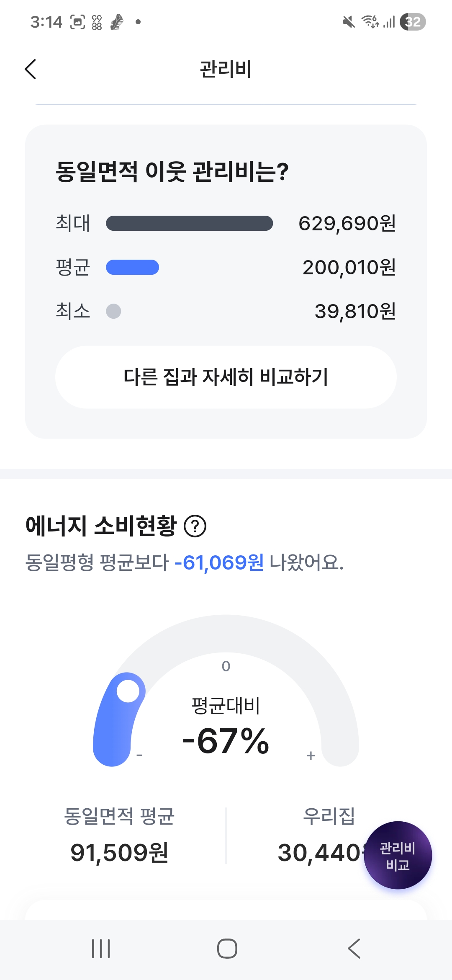Tap the gauge's white circular knob
452x980 pixels.
point(128,691)
